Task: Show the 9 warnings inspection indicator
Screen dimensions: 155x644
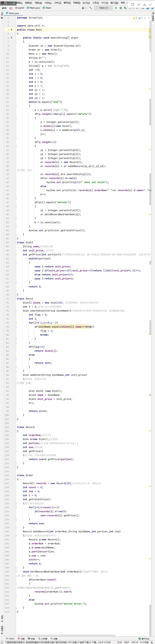Action: 135,18
